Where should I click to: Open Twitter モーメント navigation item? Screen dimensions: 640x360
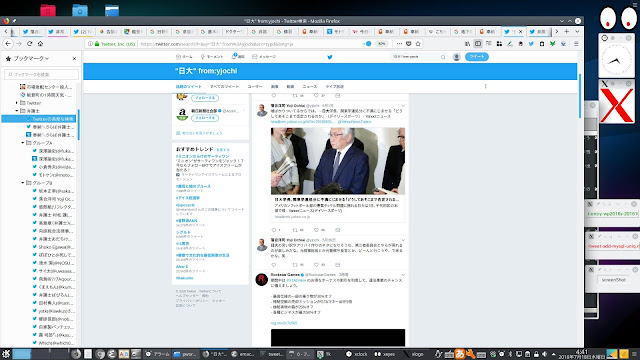(211, 57)
